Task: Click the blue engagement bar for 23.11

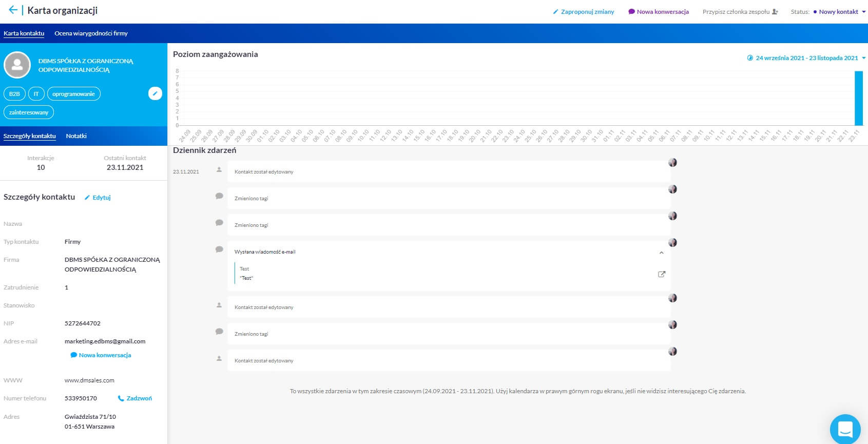Action: point(858,98)
